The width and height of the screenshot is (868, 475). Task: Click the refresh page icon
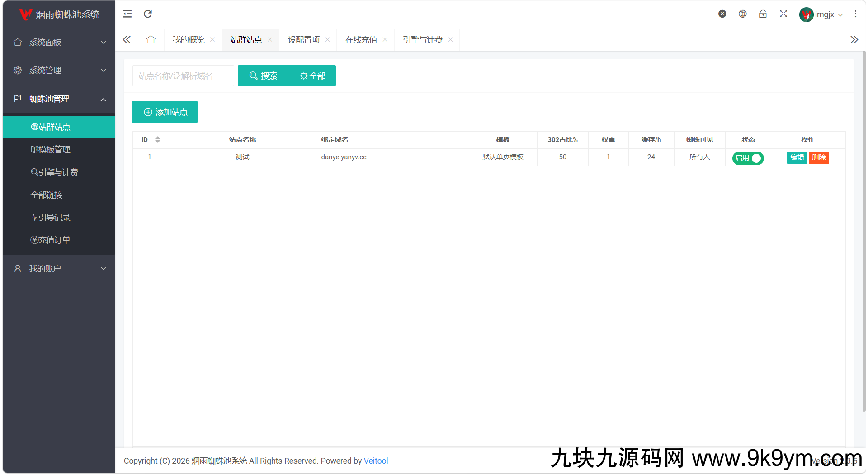pyautogui.click(x=148, y=14)
